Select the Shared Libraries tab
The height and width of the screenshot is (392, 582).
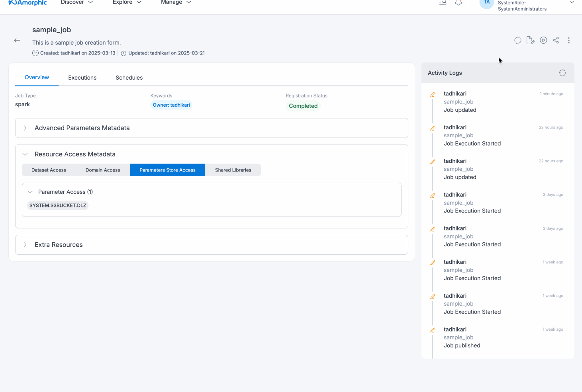point(233,170)
